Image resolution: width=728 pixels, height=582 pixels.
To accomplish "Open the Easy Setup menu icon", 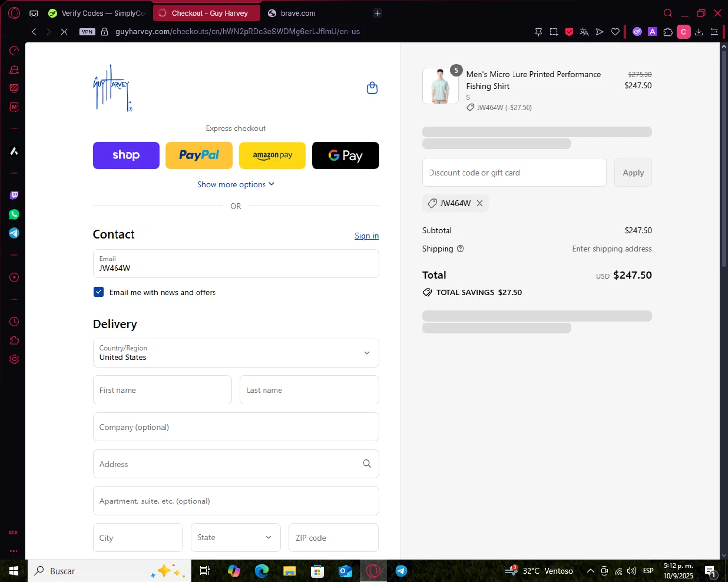I will pyautogui.click(x=714, y=32).
